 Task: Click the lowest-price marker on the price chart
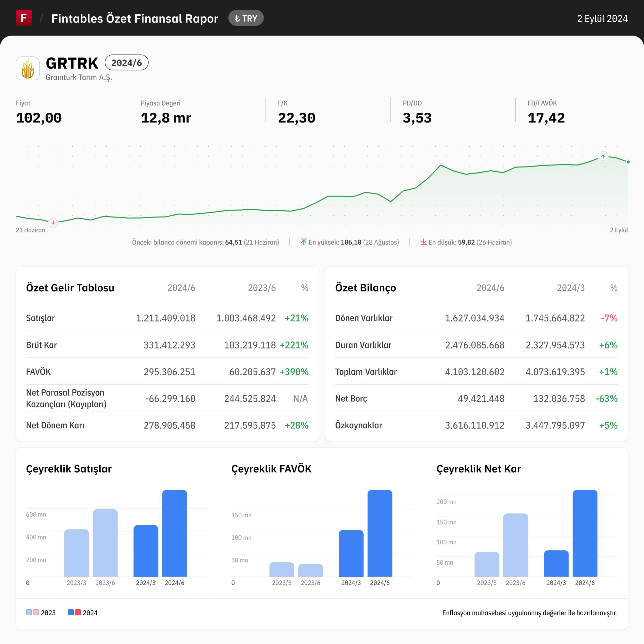click(53, 223)
